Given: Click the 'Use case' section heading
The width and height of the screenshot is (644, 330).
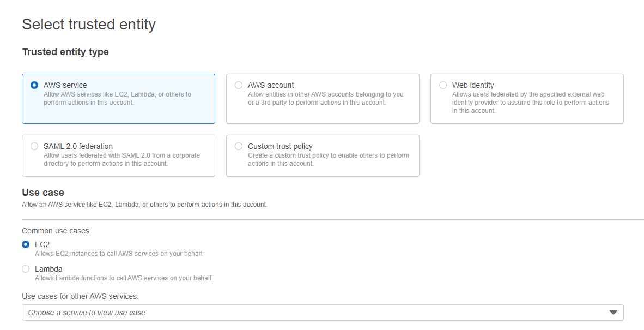Looking at the screenshot, I should coord(43,193).
